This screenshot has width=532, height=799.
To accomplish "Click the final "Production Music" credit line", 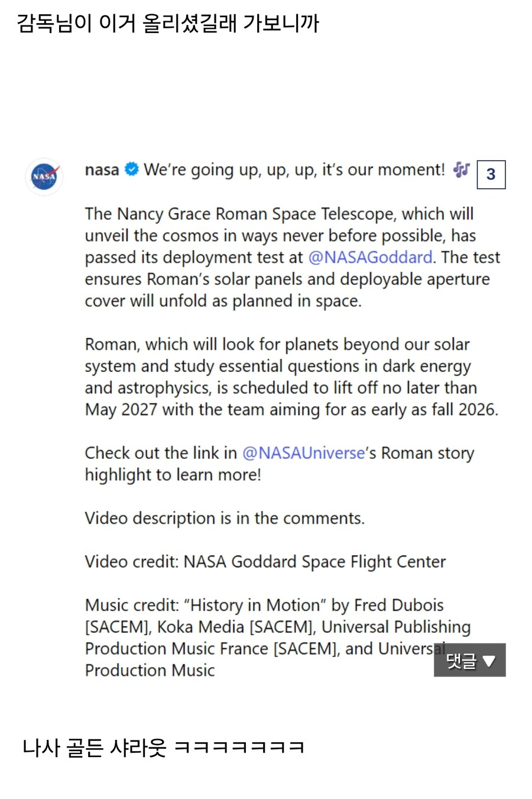I will click(x=150, y=671).
